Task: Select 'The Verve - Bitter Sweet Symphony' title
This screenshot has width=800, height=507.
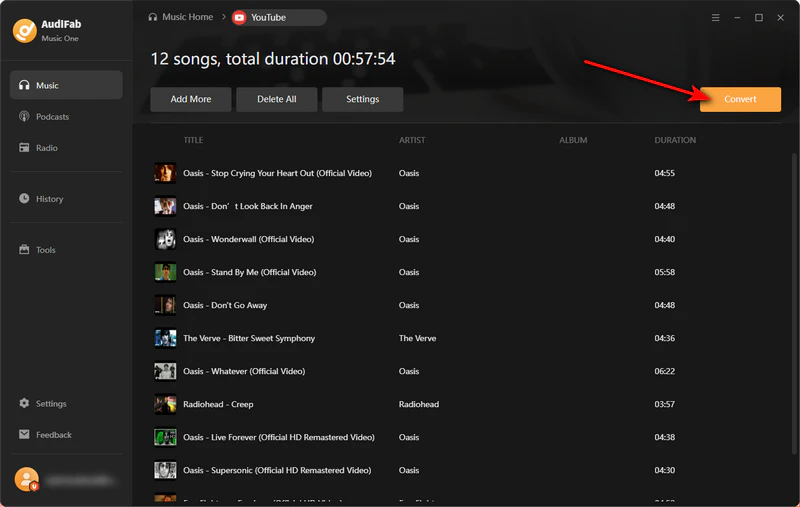Action: (x=249, y=338)
